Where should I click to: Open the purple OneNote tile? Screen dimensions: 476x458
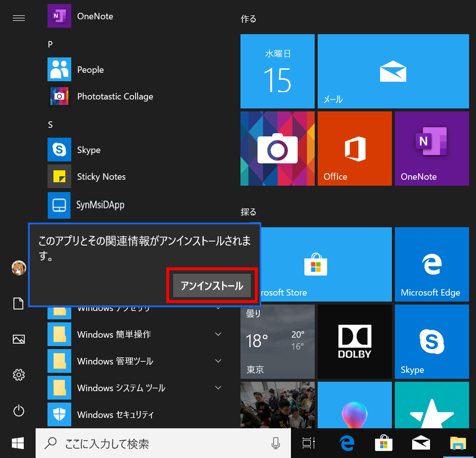pos(431,149)
